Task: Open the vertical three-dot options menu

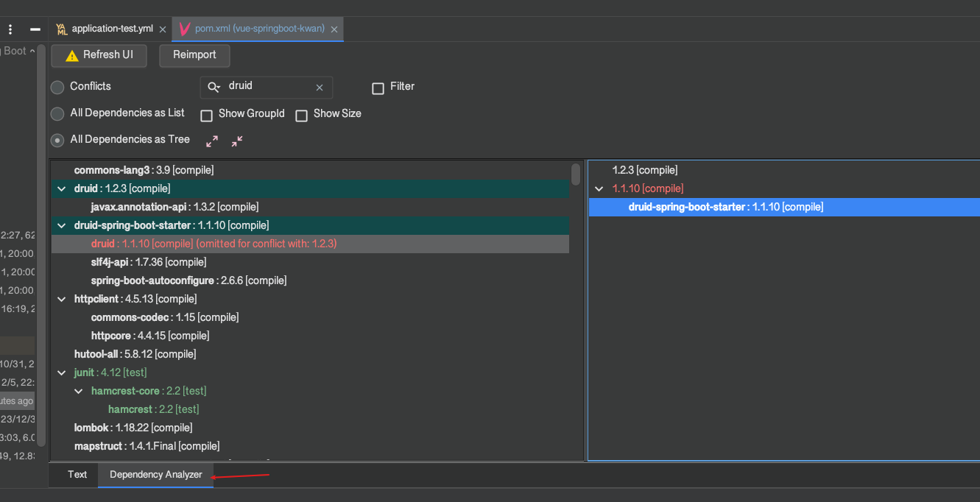Action: 11,29
